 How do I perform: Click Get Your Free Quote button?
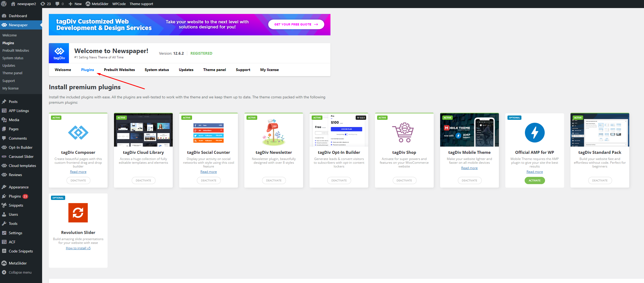[296, 24]
